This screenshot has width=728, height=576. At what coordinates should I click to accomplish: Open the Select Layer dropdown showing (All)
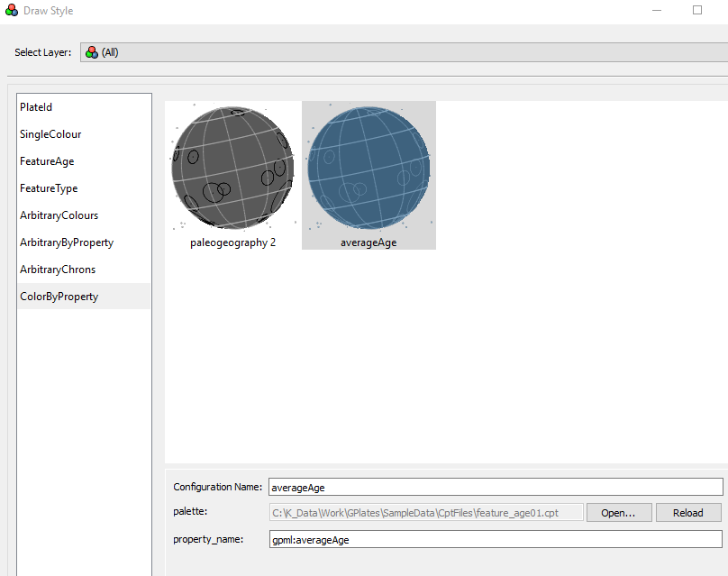coord(404,52)
